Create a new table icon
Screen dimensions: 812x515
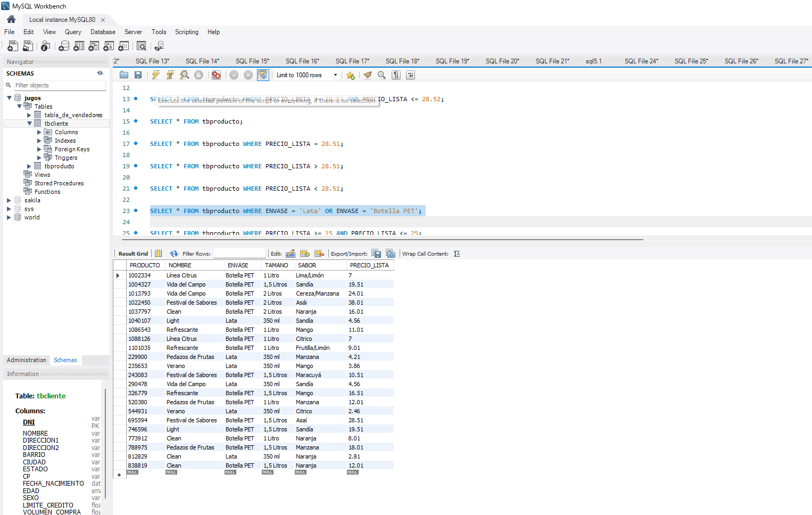pyautogui.click(x=79, y=46)
